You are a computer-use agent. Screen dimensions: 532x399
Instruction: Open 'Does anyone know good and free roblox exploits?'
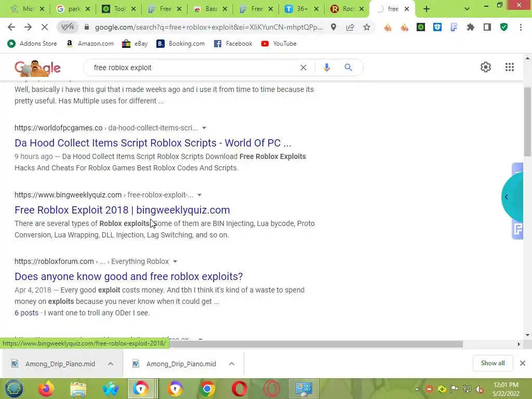(129, 276)
